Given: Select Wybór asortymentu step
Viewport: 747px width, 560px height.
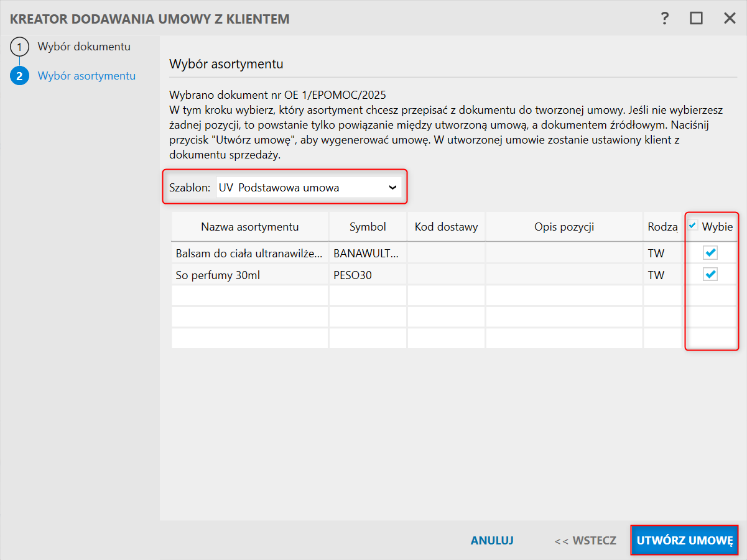Looking at the screenshot, I should (x=86, y=76).
